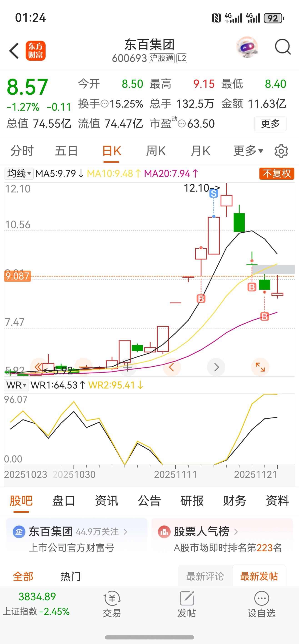Move chart right with gray chevron
299x644 pixels.
click(216, 367)
